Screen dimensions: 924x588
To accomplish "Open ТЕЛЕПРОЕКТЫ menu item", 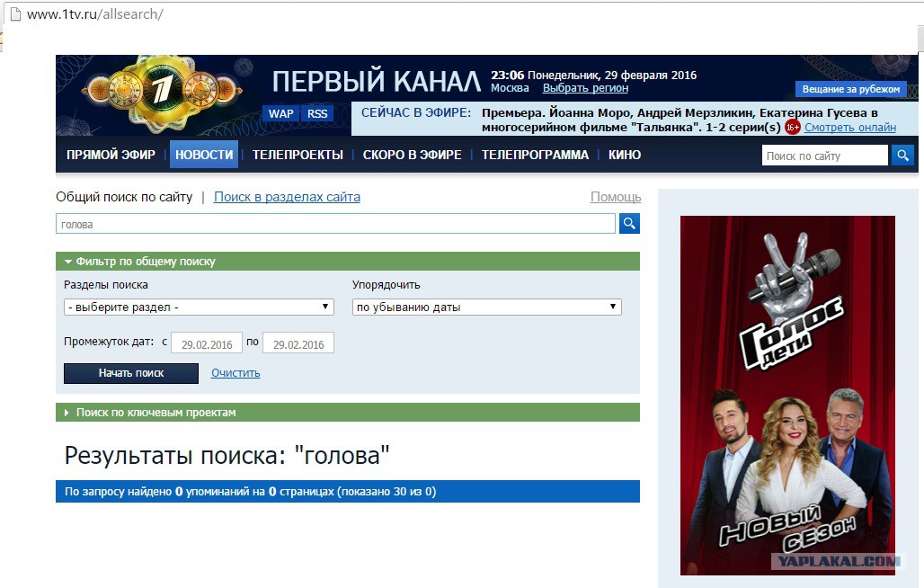I will tap(298, 155).
